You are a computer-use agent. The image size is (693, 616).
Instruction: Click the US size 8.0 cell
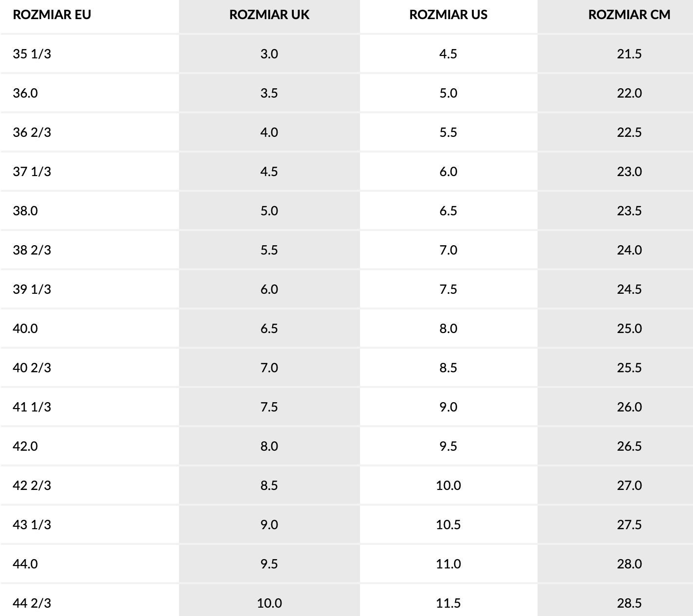448,329
